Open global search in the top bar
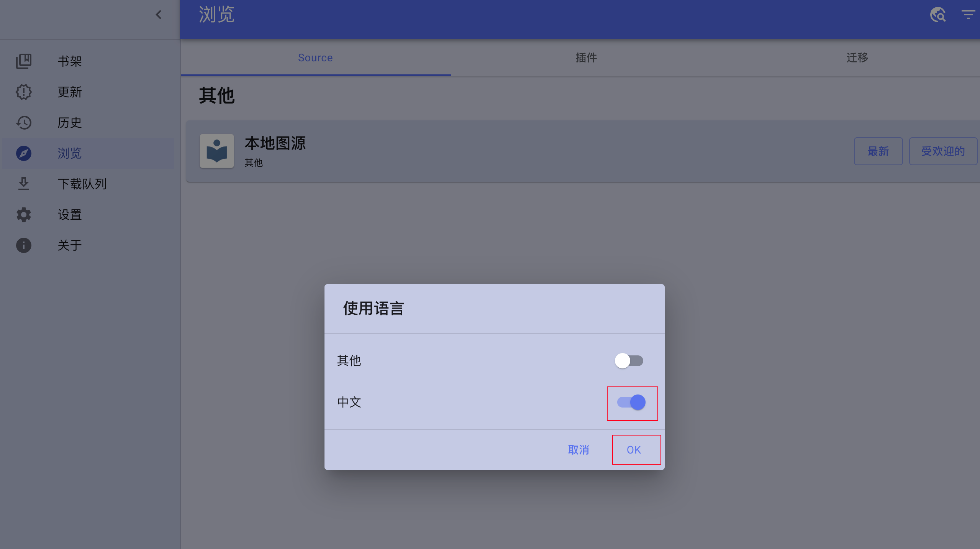This screenshot has height=549, width=980. pos(937,15)
